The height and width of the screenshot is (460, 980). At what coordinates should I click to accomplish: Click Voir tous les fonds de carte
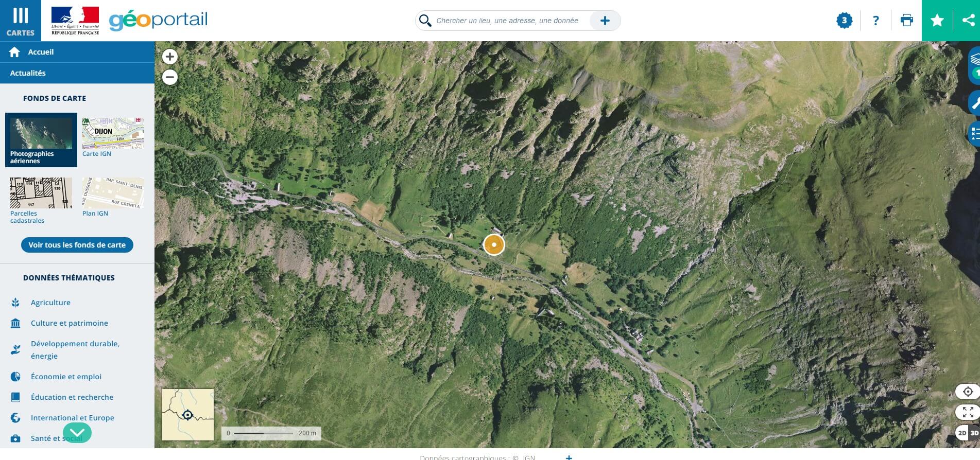pos(77,245)
